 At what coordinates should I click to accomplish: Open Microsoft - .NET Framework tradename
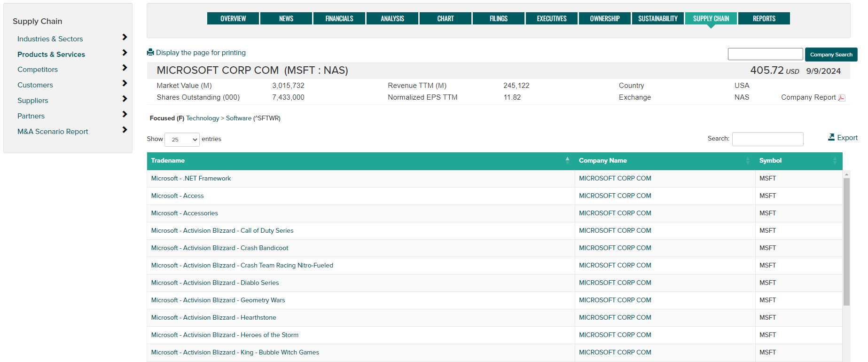pyautogui.click(x=191, y=178)
